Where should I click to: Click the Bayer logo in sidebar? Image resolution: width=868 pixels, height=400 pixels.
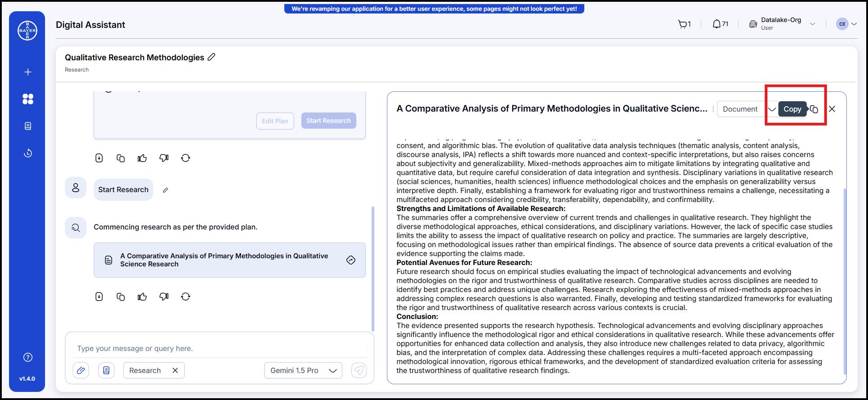click(27, 31)
